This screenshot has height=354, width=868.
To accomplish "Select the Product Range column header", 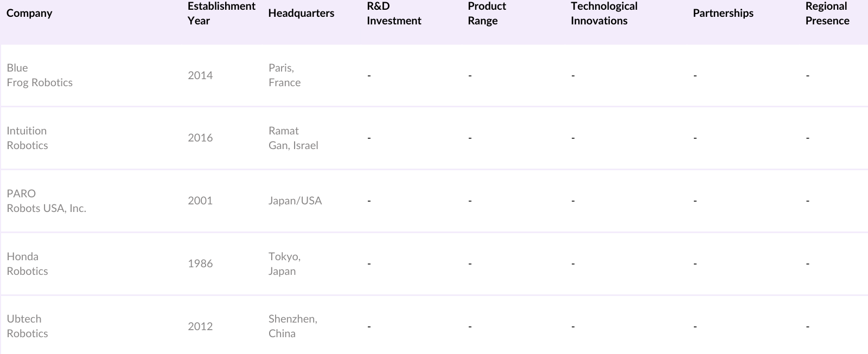I will pos(487,14).
